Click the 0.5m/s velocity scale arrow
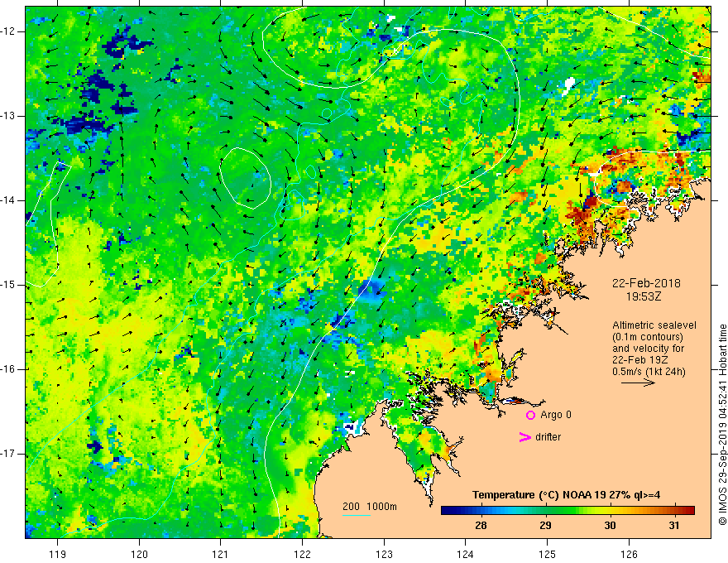Viewport: 728px width, 563px height. (638, 383)
